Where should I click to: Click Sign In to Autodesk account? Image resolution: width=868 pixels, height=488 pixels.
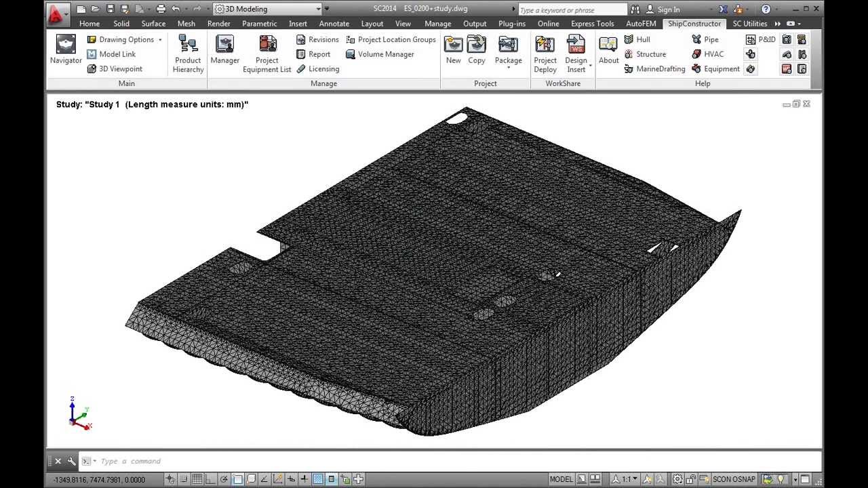663,9
